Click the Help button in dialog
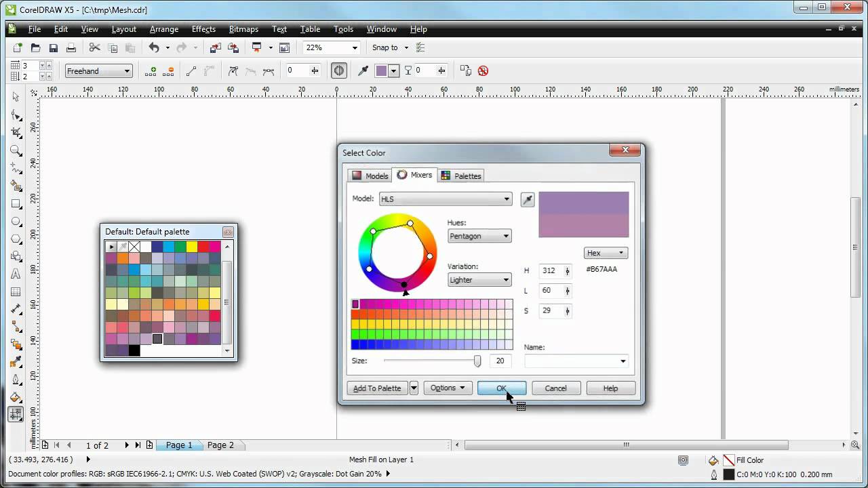The image size is (868, 488). click(x=610, y=388)
